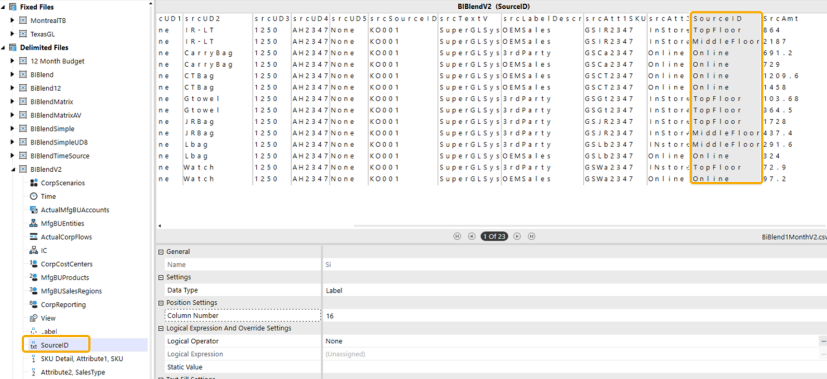Click the CorpCostCenters dimension icon
The height and width of the screenshot is (379, 827).
[34, 264]
